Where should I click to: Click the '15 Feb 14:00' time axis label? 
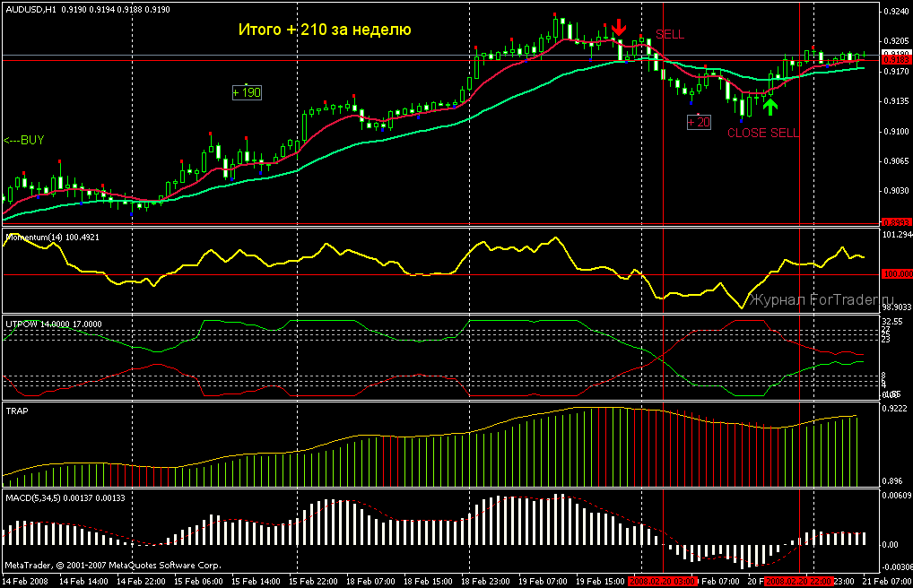click(256, 581)
